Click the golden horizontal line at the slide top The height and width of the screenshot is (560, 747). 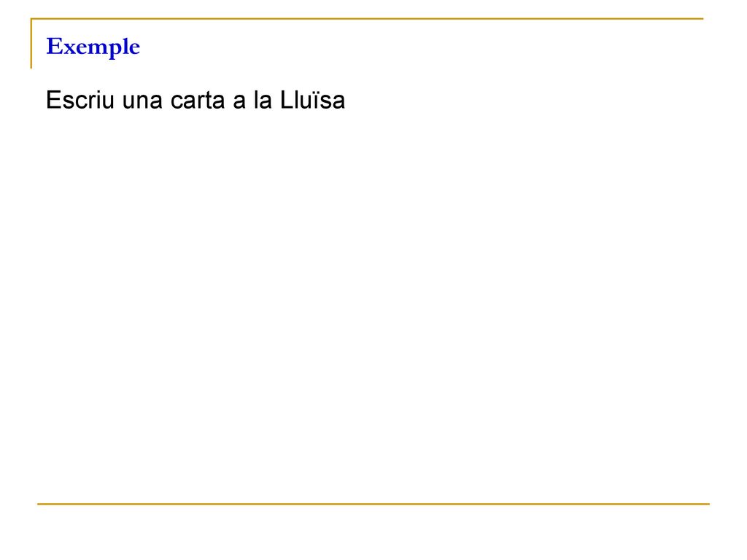tap(367, 19)
